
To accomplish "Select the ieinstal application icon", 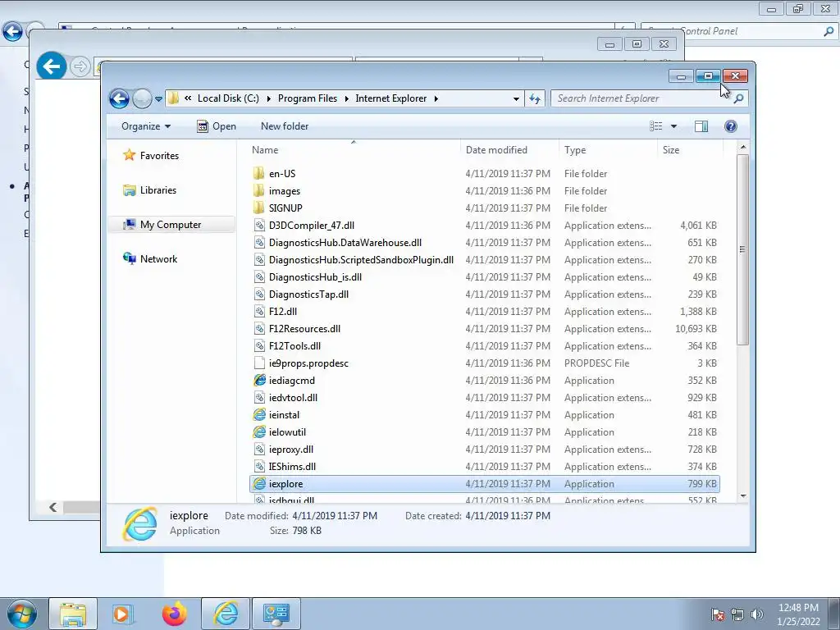I will 258,414.
